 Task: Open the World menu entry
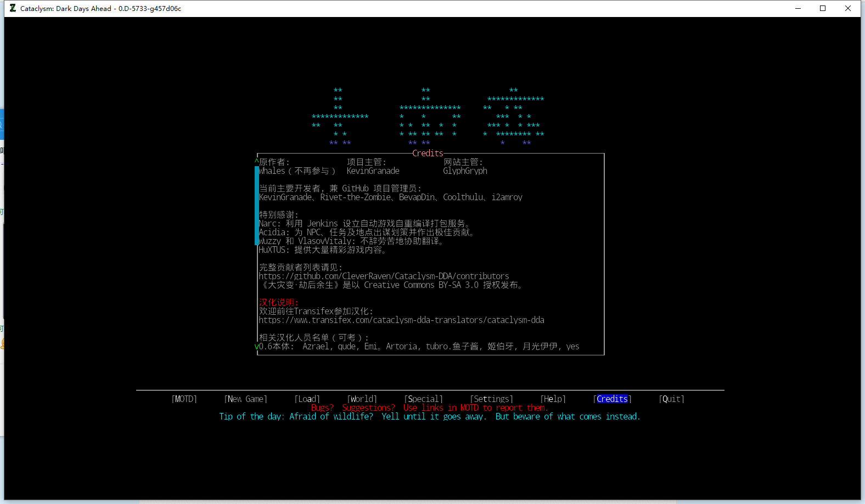pyautogui.click(x=362, y=399)
